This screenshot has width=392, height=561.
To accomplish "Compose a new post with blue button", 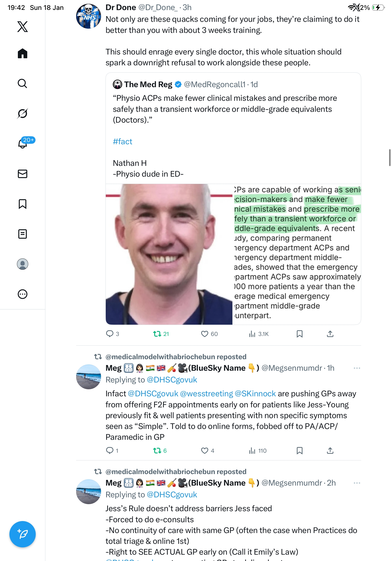I will pos(23,534).
